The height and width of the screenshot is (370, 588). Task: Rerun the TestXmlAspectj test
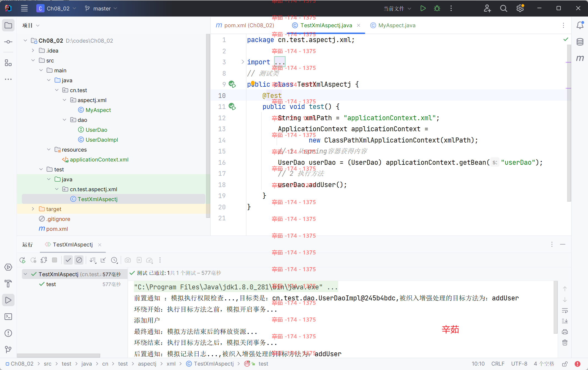(23, 260)
